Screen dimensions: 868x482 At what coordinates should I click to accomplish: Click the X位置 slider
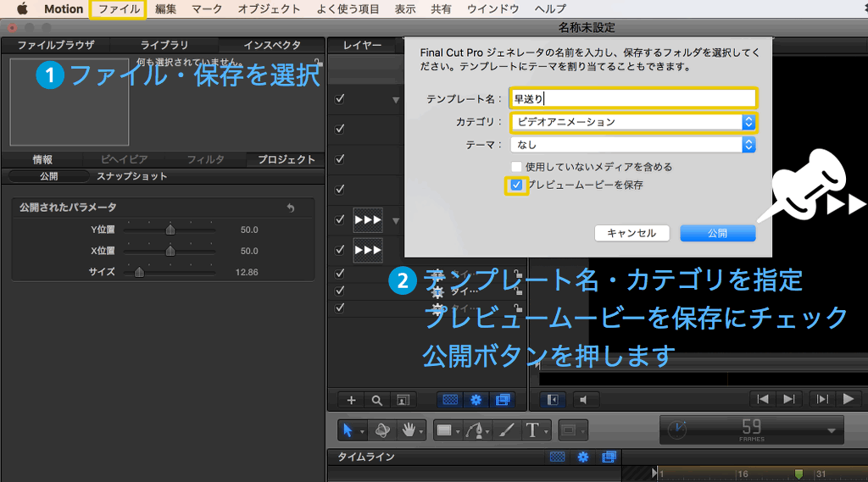click(170, 252)
